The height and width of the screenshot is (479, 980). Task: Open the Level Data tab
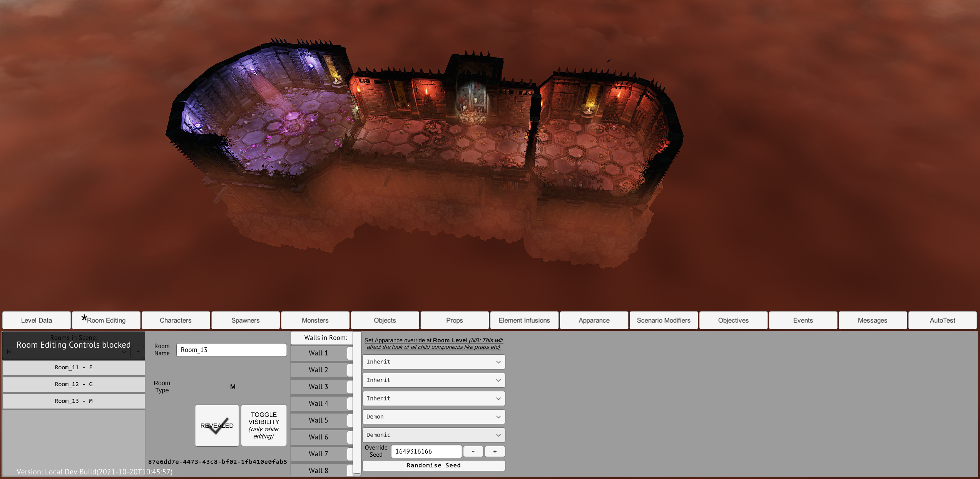pyautogui.click(x=37, y=320)
